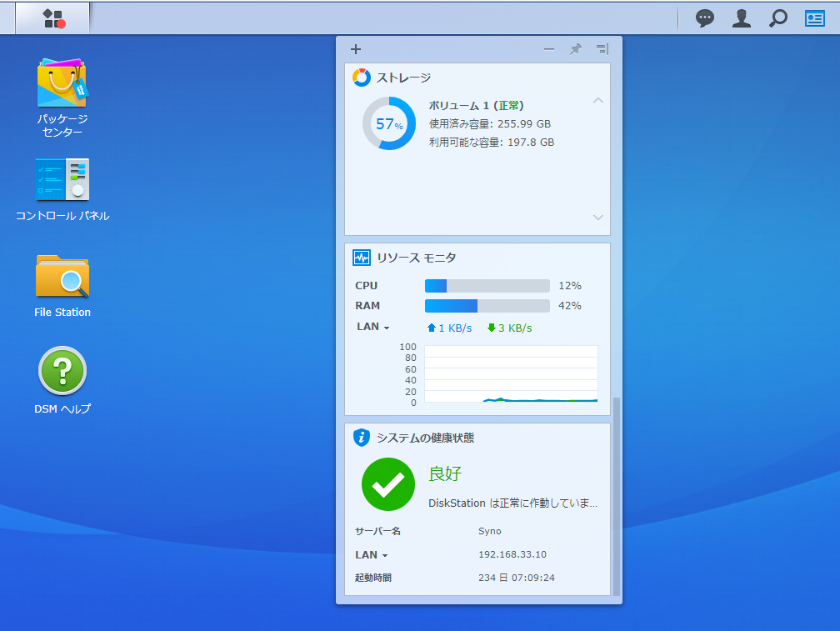
Task: Click the IP address 192.168.33.10
Action: click(x=512, y=554)
